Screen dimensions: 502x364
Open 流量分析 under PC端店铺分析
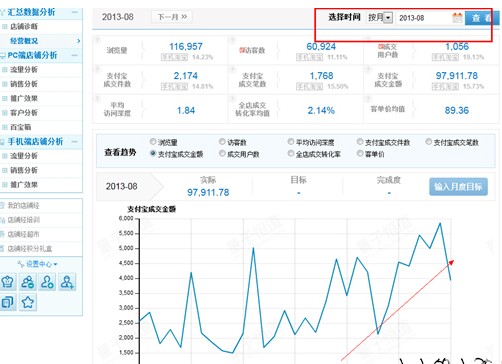click(x=24, y=69)
